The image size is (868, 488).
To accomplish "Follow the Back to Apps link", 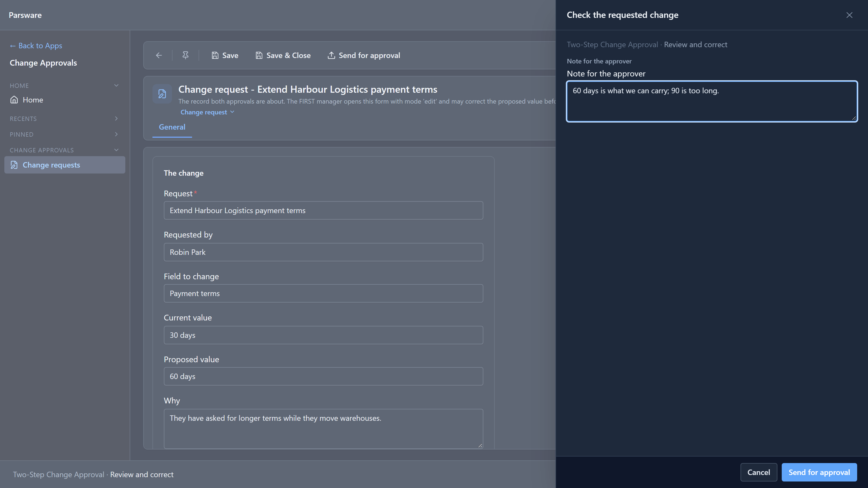I will point(36,46).
